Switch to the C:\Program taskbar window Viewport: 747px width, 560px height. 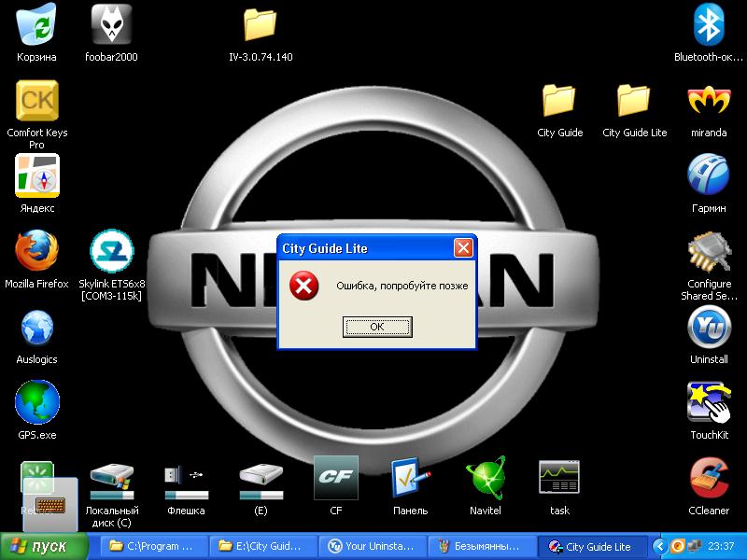152,546
